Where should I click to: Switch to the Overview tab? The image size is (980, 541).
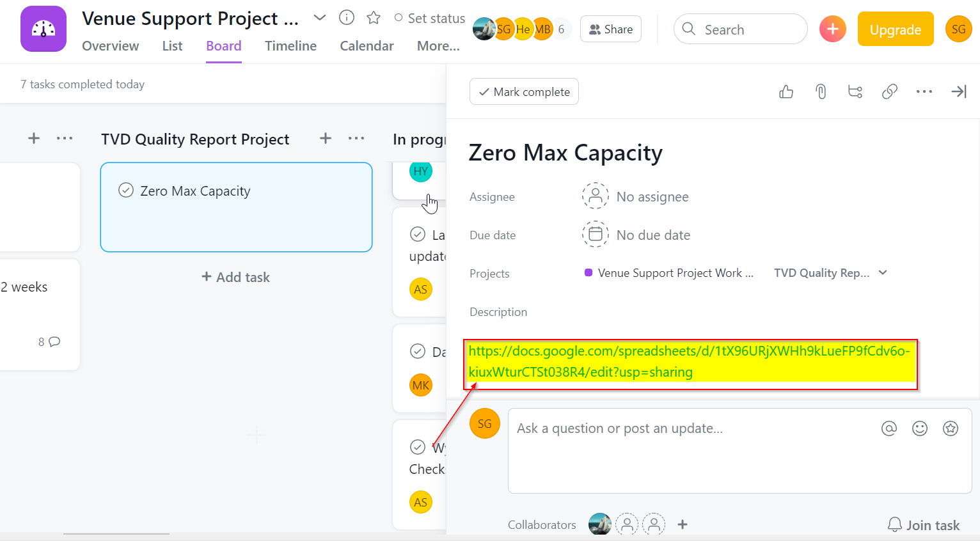pyautogui.click(x=111, y=46)
